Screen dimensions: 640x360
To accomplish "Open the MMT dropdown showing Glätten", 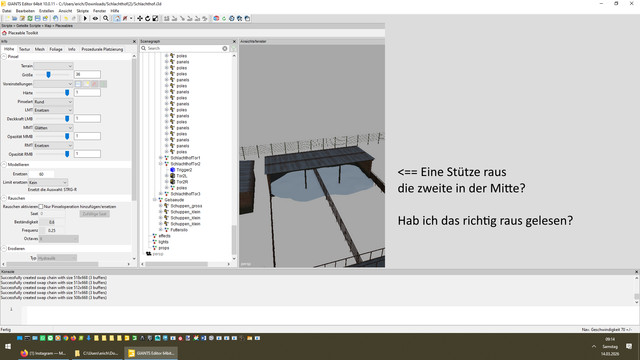I will pos(53,128).
